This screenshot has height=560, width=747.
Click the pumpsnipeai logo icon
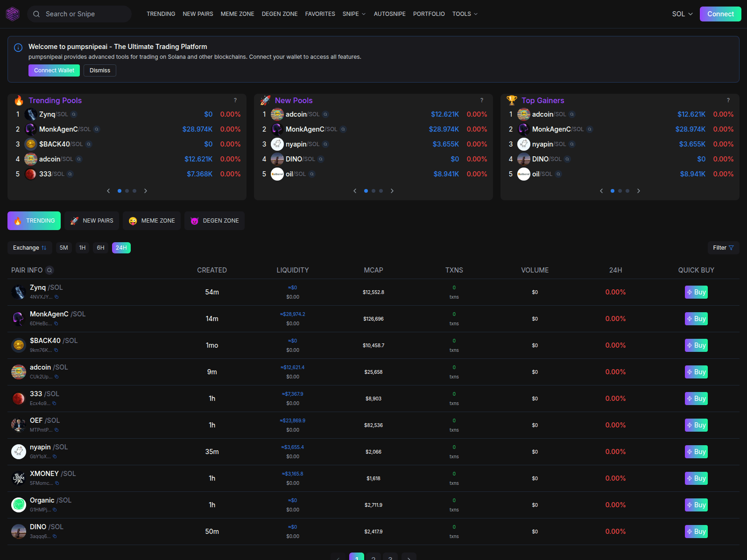click(x=13, y=14)
